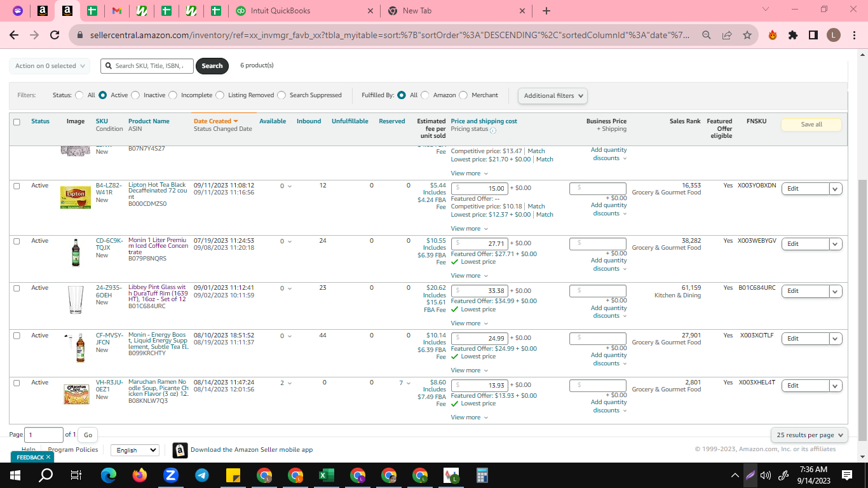Filter Fulfilled By Amazon
This screenshot has width=868, height=488.
point(425,95)
